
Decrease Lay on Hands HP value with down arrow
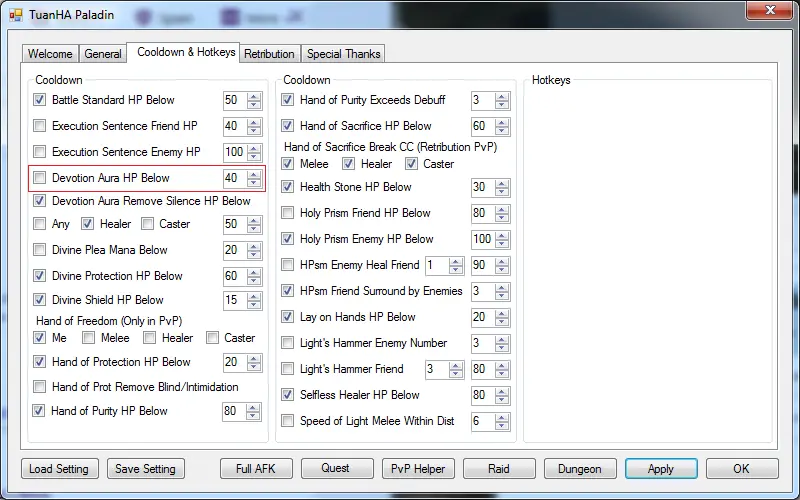(x=501, y=321)
